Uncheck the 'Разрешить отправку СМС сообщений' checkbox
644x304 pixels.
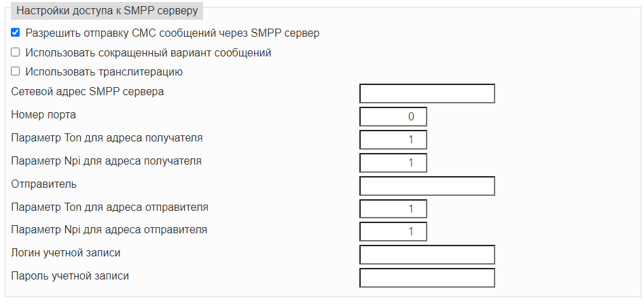[x=15, y=33]
